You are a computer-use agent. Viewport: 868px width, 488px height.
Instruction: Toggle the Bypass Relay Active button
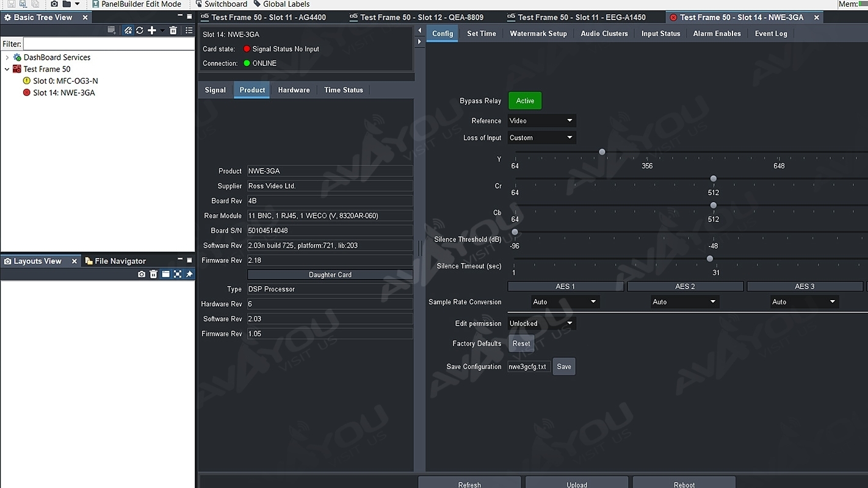click(x=524, y=101)
